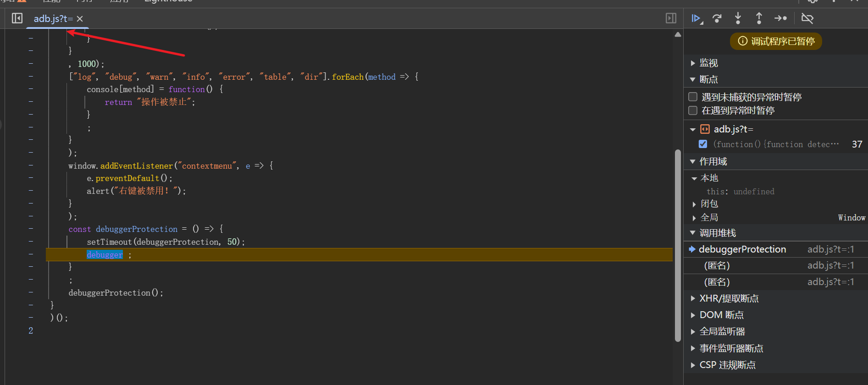Close the adb.js?t= file tab
Image resolution: width=868 pixels, height=385 pixels.
click(x=80, y=19)
